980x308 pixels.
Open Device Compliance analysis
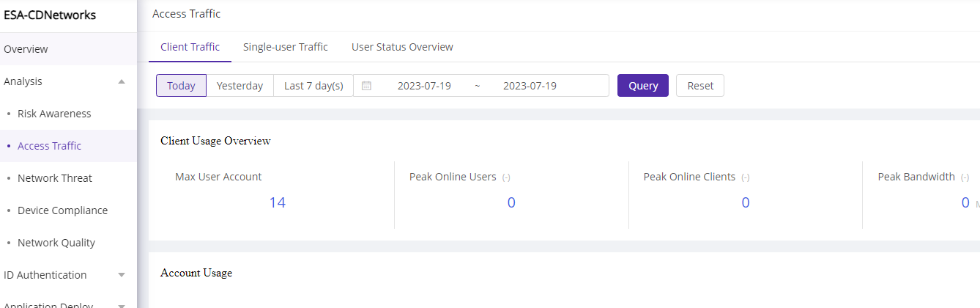tap(62, 210)
